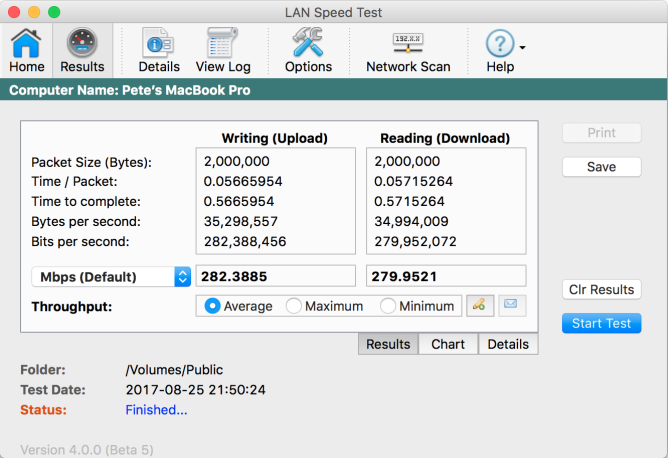Click the download bits per second value 279,952,072

[415, 242]
